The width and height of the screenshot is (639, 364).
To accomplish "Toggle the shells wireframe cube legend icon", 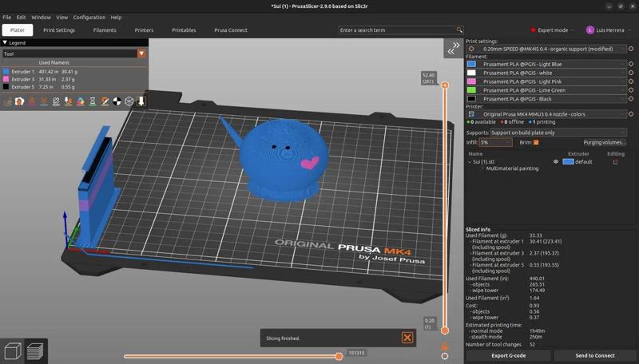I will point(129,101).
